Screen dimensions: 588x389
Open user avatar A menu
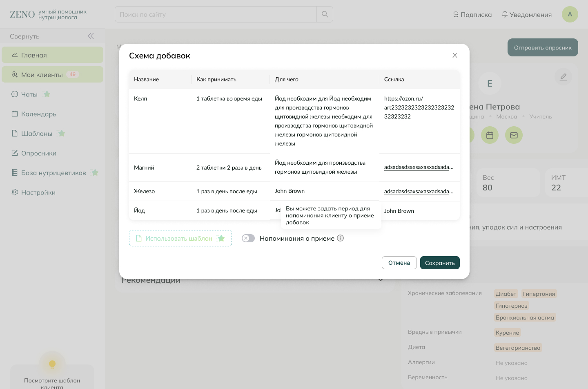pyautogui.click(x=570, y=14)
